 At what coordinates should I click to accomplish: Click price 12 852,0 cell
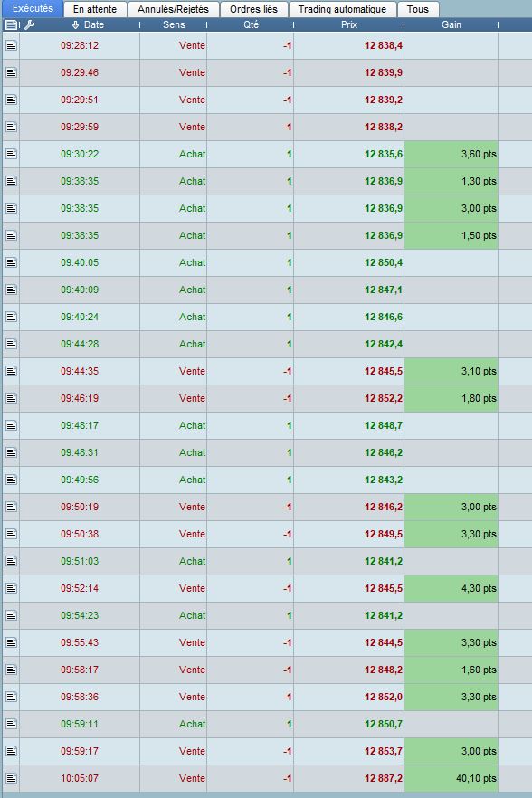(x=349, y=697)
